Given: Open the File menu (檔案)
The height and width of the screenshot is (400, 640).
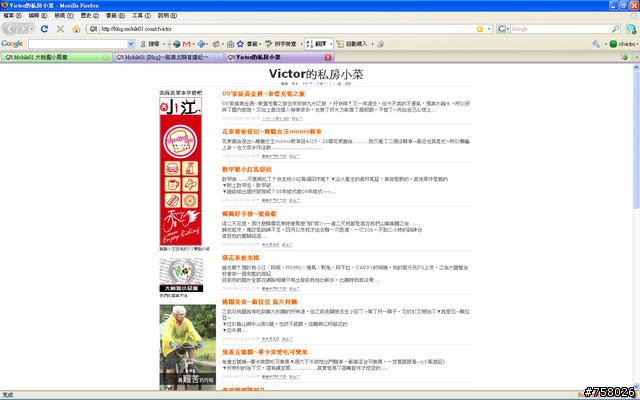Looking at the screenshot, I should click(x=12, y=16).
